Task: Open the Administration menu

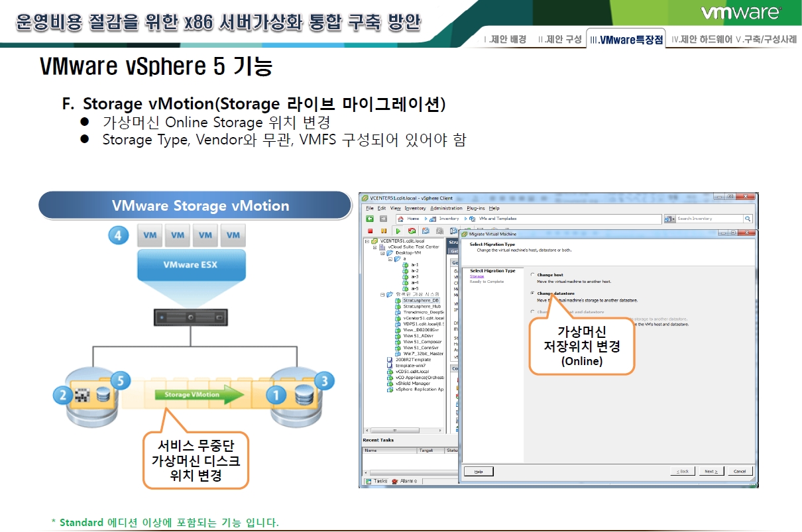Action: (447, 208)
